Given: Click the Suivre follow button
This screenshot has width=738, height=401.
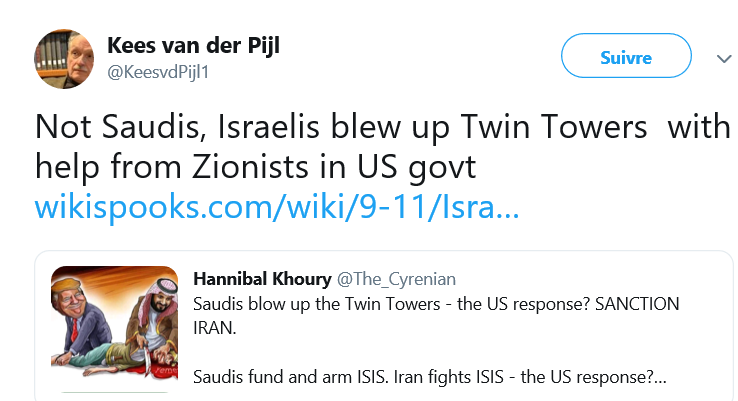Looking at the screenshot, I should tap(625, 56).
